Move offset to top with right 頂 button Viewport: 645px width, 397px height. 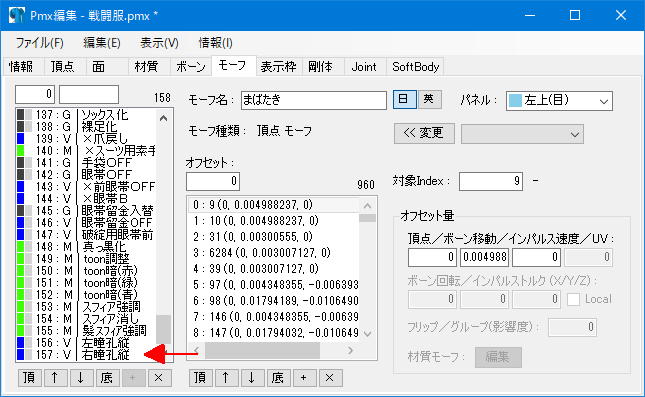[x=201, y=378]
